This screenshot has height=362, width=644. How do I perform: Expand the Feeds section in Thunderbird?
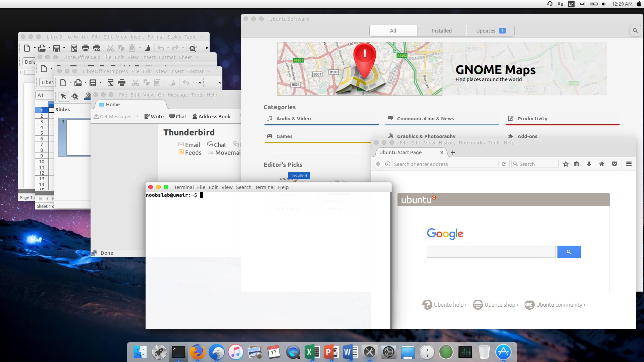coord(189,153)
